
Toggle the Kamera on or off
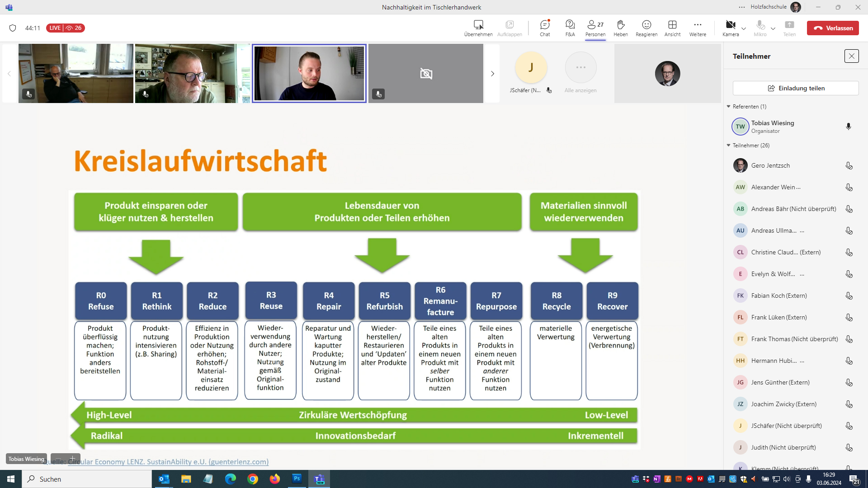coord(730,25)
